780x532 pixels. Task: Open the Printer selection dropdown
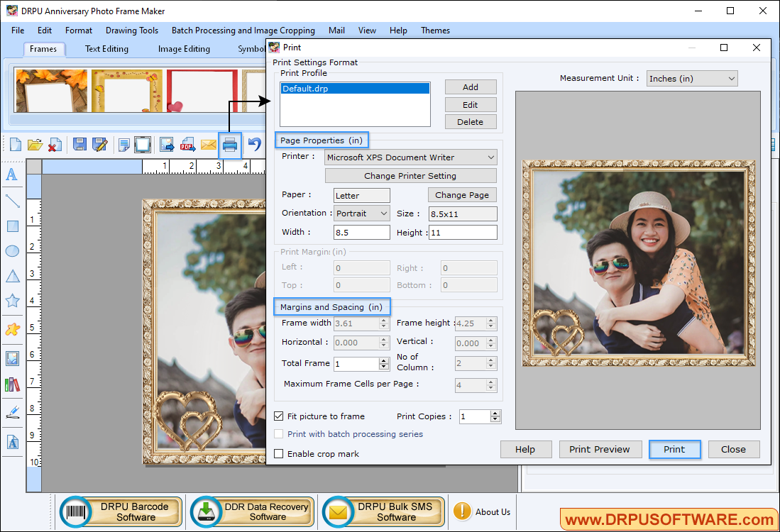(410, 157)
